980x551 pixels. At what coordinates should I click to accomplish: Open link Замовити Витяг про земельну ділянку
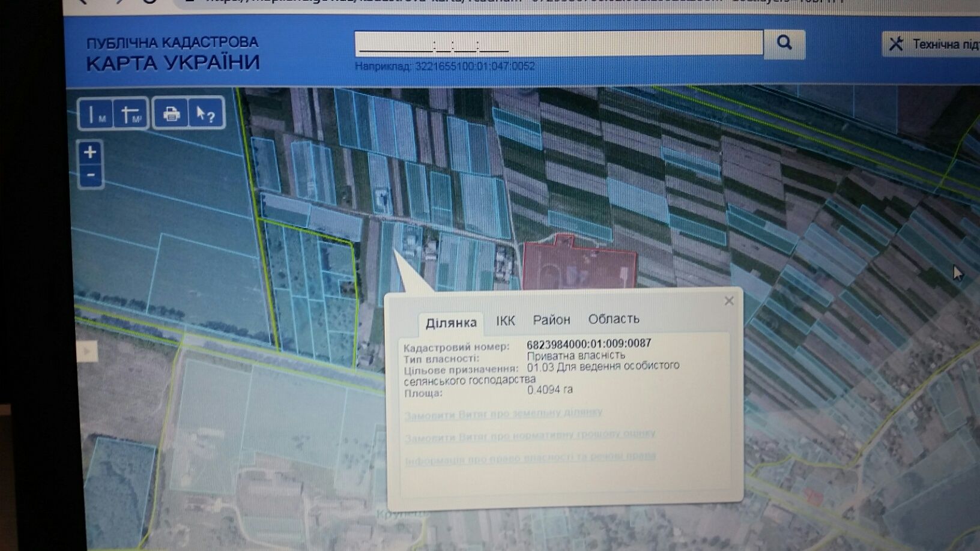point(503,414)
